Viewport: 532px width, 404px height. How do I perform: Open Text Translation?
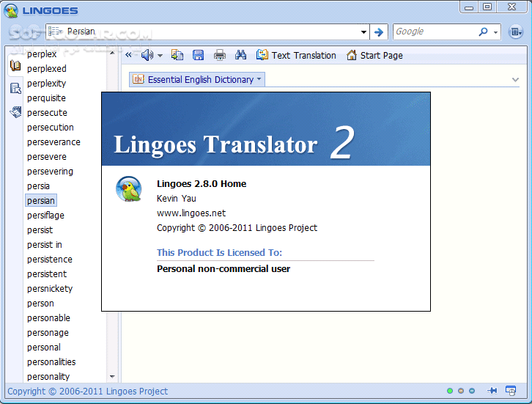click(296, 55)
